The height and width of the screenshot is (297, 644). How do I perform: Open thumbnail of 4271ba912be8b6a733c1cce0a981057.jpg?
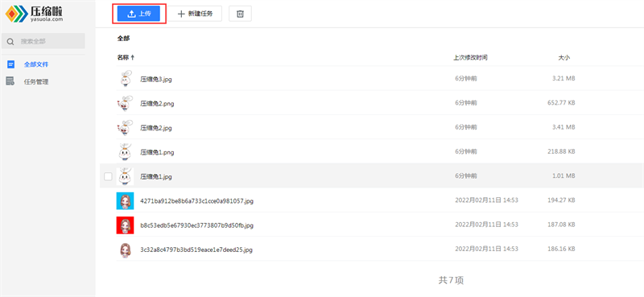125,200
